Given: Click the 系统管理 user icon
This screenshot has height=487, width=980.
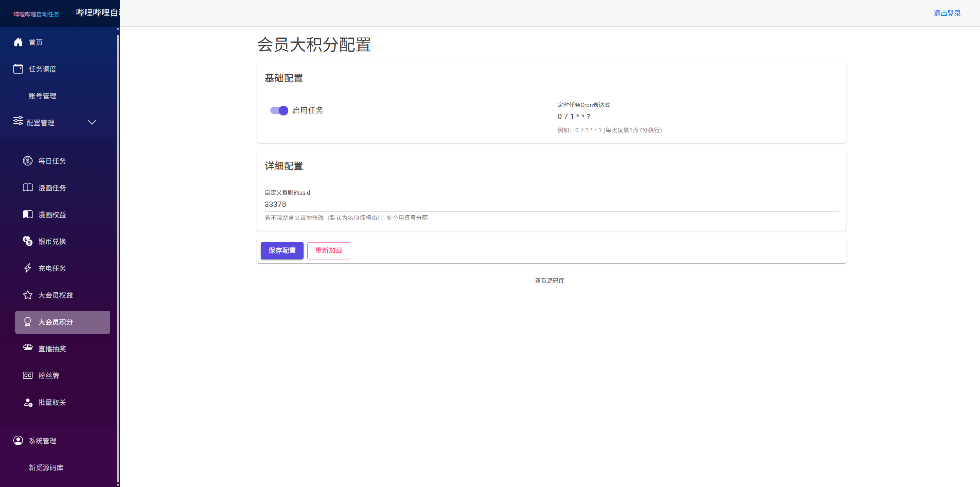Looking at the screenshot, I should pos(18,440).
